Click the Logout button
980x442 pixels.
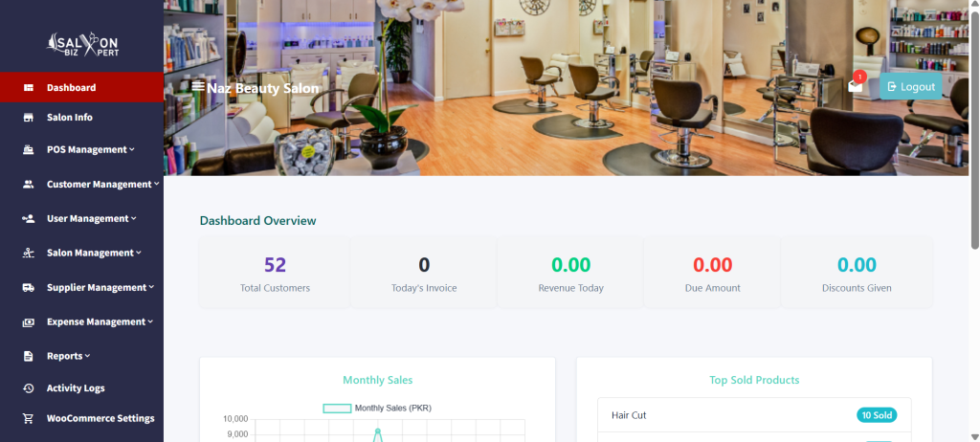(x=911, y=87)
